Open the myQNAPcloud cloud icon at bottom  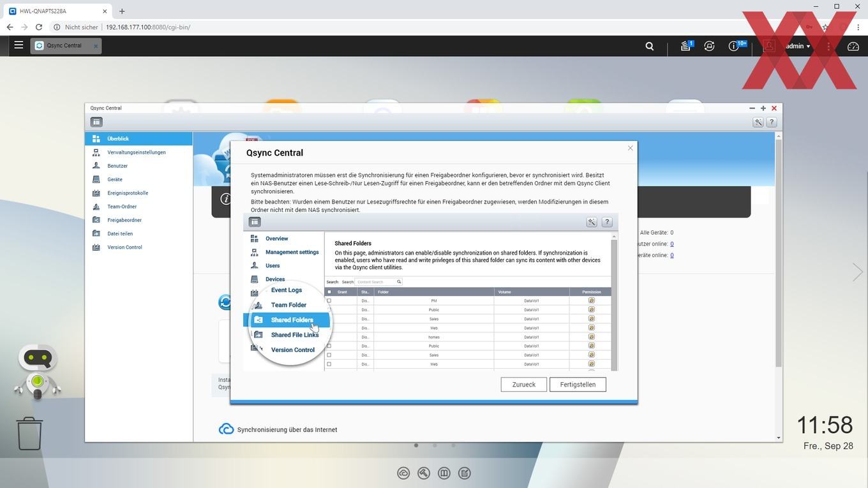click(403, 473)
